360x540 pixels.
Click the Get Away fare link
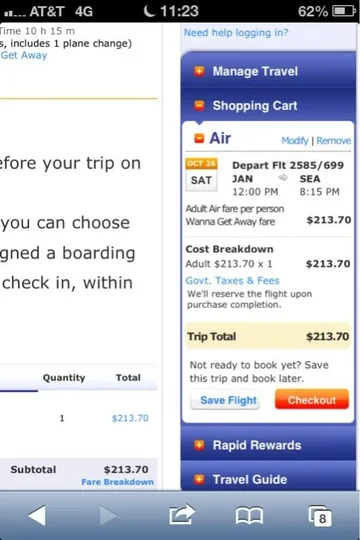point(24,55)
